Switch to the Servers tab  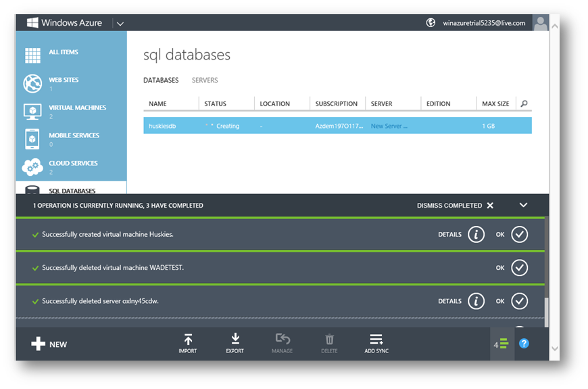point(205,80)
